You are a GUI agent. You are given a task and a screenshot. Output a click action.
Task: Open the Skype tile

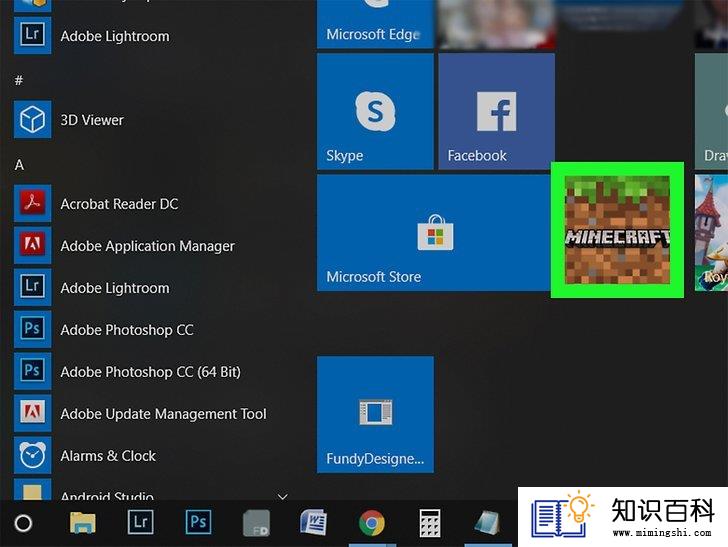click(x=375, y=111)
